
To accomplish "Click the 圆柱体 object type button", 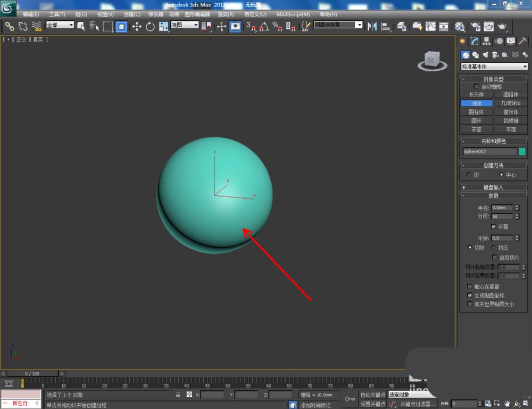I will click(x=477, y=112).
